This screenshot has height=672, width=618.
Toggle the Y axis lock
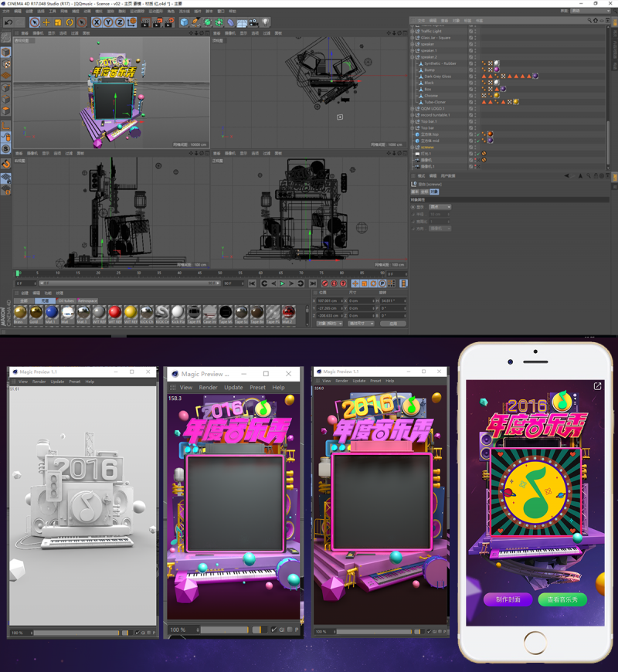tap(108, 22)
